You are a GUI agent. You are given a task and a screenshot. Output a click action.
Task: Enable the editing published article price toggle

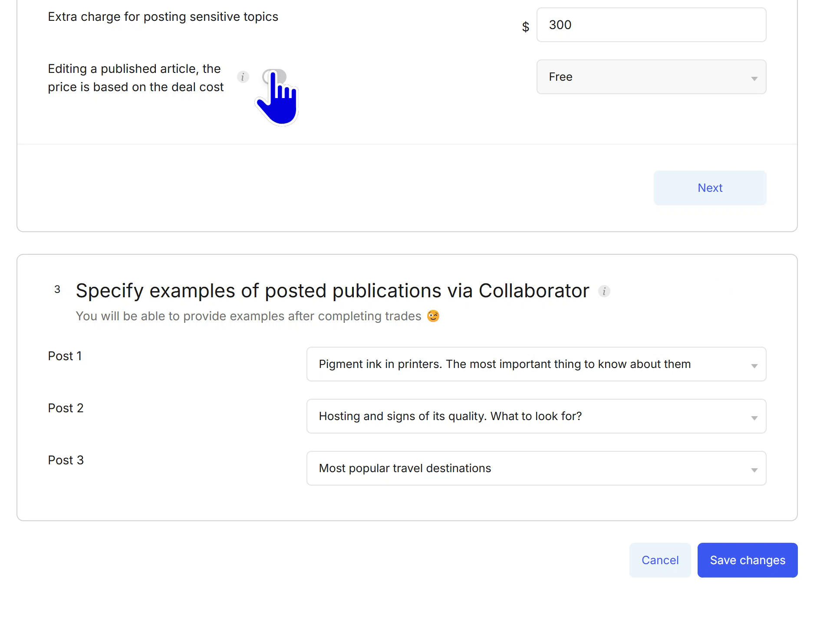tap(274, 77)
